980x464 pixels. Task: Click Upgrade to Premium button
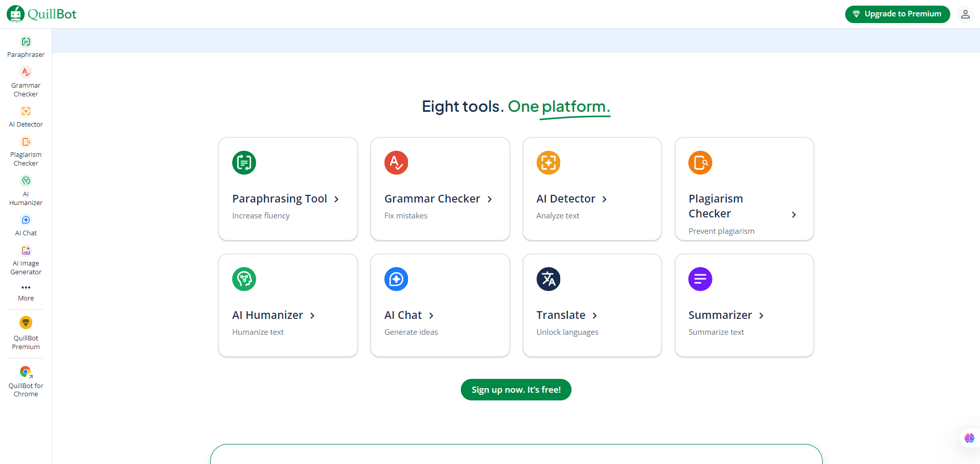(x=897, y=14)
